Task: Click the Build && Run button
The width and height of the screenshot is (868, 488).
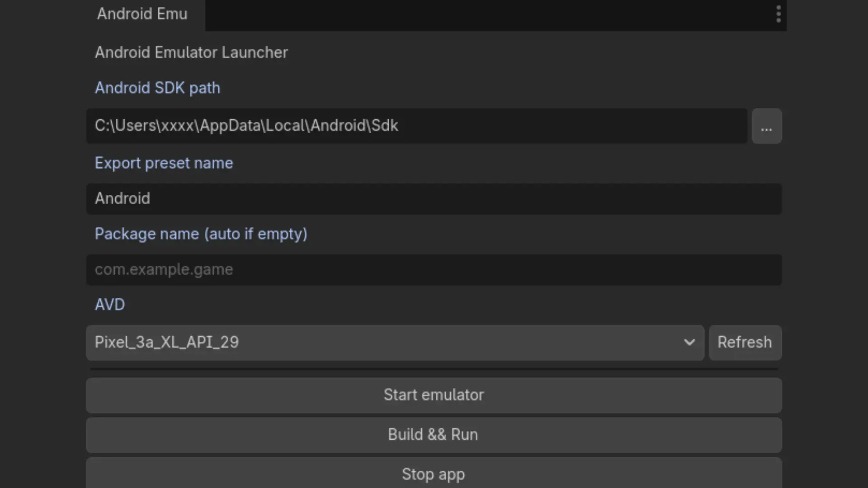Action: [434, 435]
